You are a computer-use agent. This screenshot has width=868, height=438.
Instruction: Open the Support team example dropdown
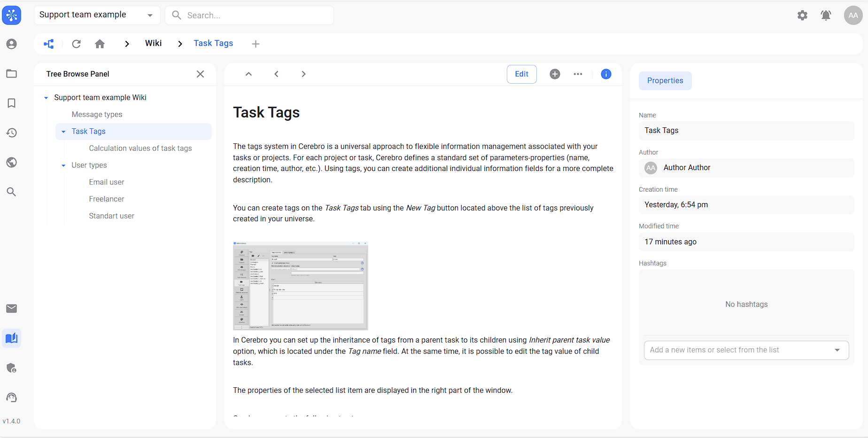pyautogui.click(x=97, y=15)
